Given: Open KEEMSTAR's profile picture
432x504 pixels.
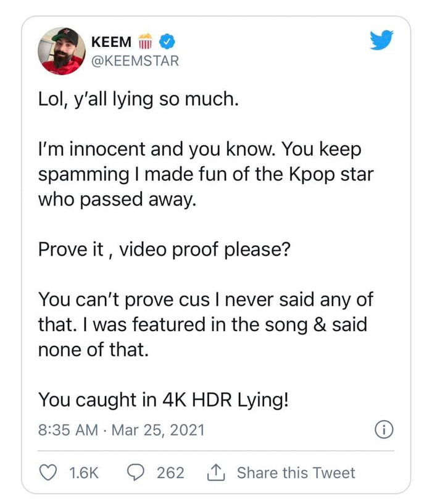Looking at the screenshot, I should click(x=60, y=50).
